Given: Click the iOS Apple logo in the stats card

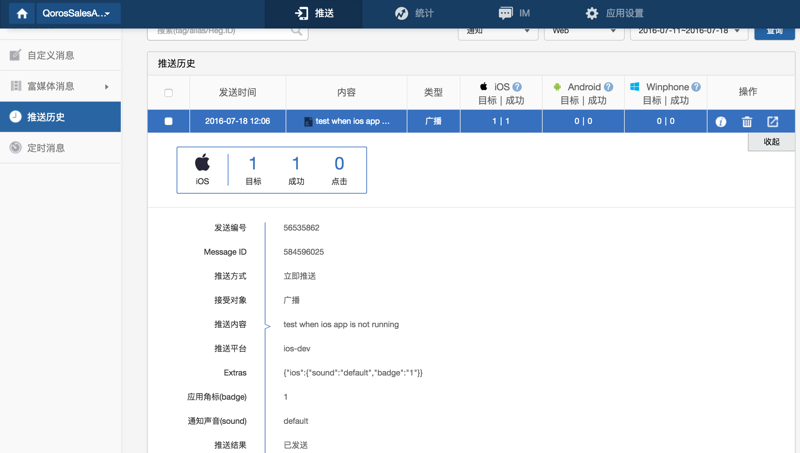Looking at the screenshot, I should [x=202, y=163].
